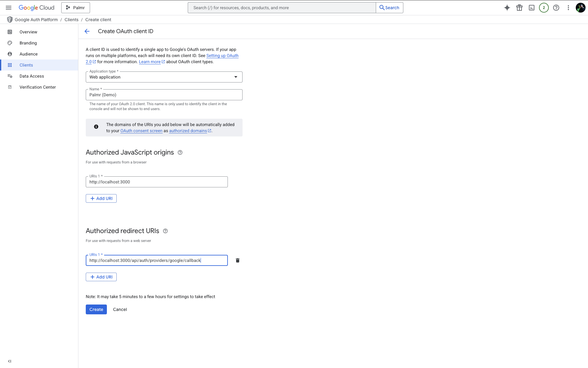Screen dimensions: 588x368
Task: Select Audience in the sidebar
Action: [39, 54]
